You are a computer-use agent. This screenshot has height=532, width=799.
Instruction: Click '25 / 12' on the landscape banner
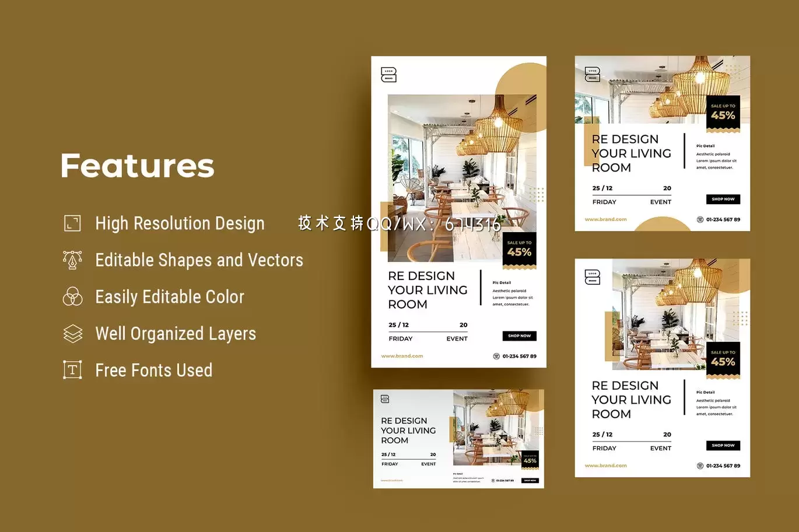[388, 454]
